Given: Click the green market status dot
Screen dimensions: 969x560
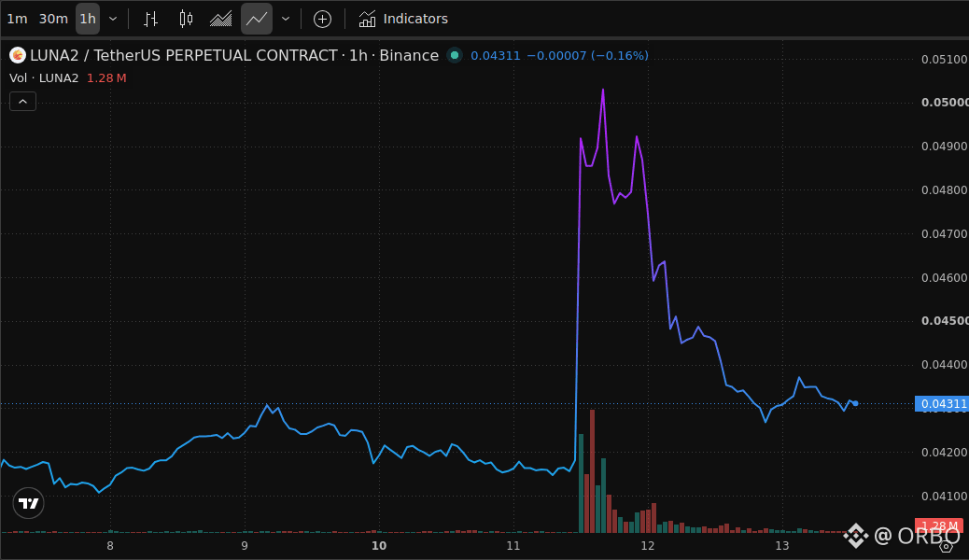Looking at the screenshot, I should pyautogui.click(x=455, y=56).
